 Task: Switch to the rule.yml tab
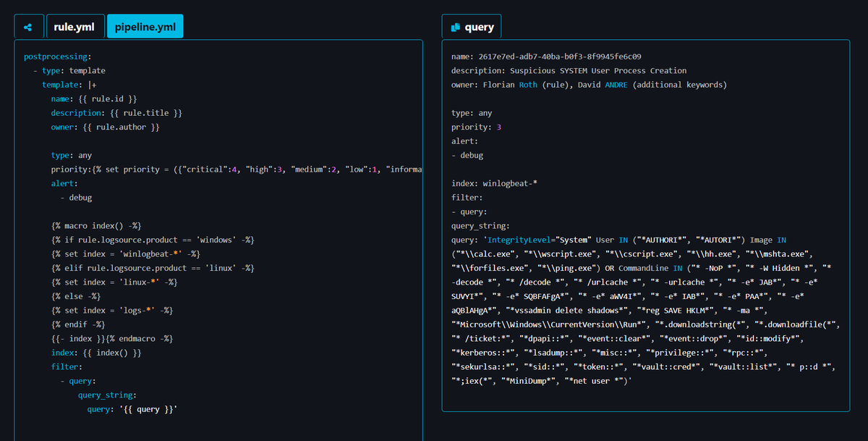tap(75, 26)
